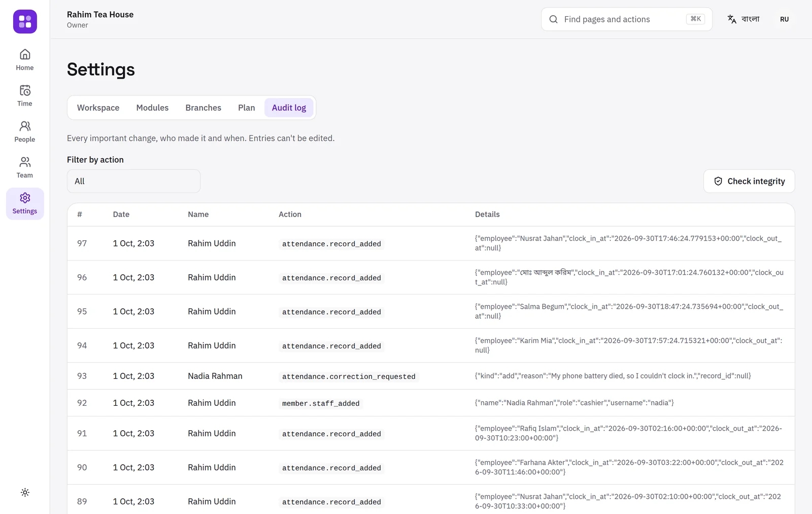Click the Details column header
Screen dimensions: 812x514
point(488,214)
